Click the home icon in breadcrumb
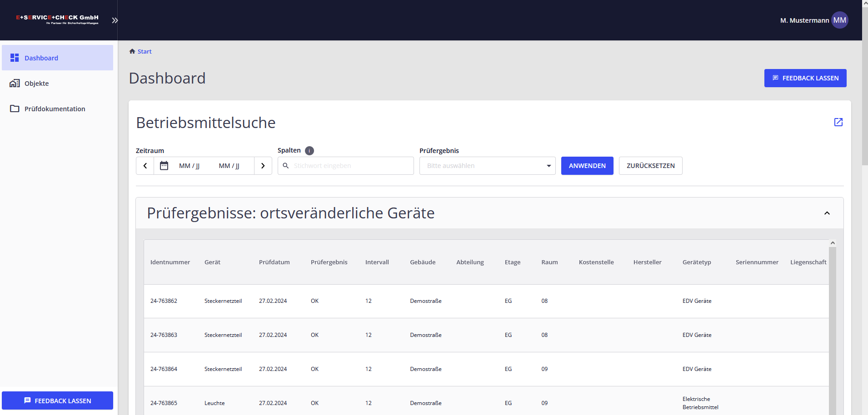868x415 pixels. 132,51
